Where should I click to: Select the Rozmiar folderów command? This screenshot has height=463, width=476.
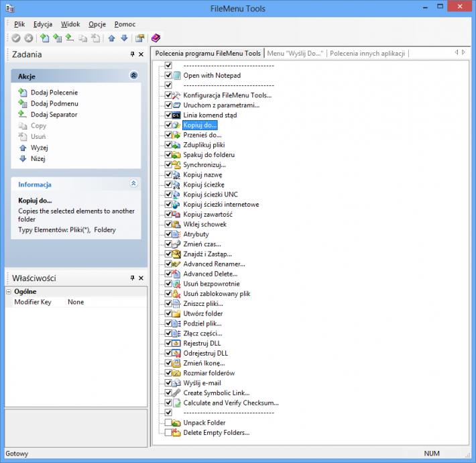(209, 373)
